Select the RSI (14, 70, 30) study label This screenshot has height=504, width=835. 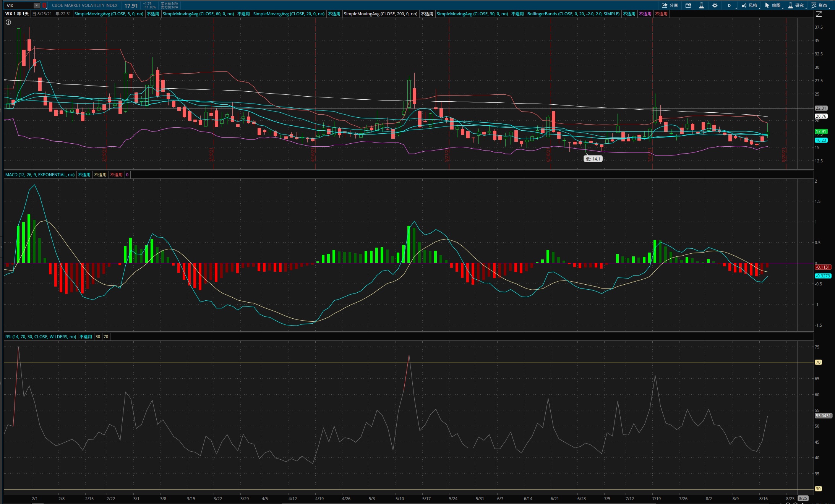[x=41, y=337]
